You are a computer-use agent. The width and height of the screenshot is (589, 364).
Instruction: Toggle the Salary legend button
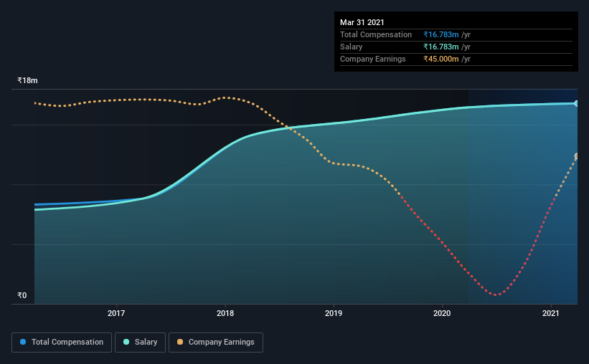(140, 343)
